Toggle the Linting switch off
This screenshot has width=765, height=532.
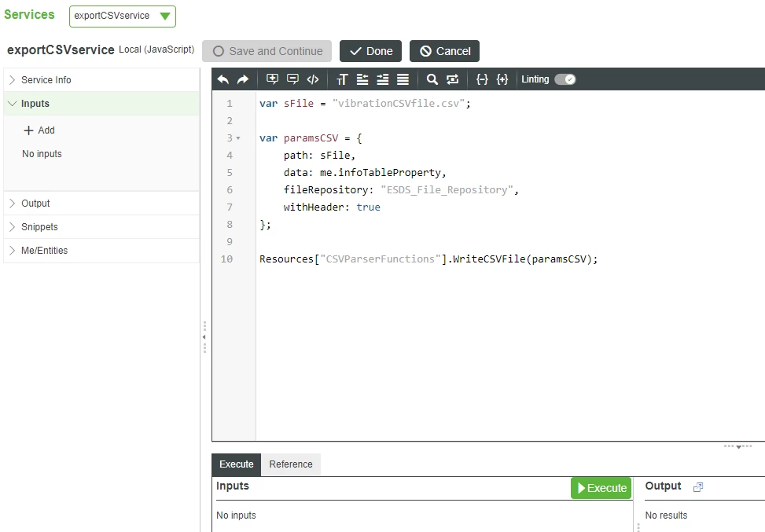click(x=565, y=79)
